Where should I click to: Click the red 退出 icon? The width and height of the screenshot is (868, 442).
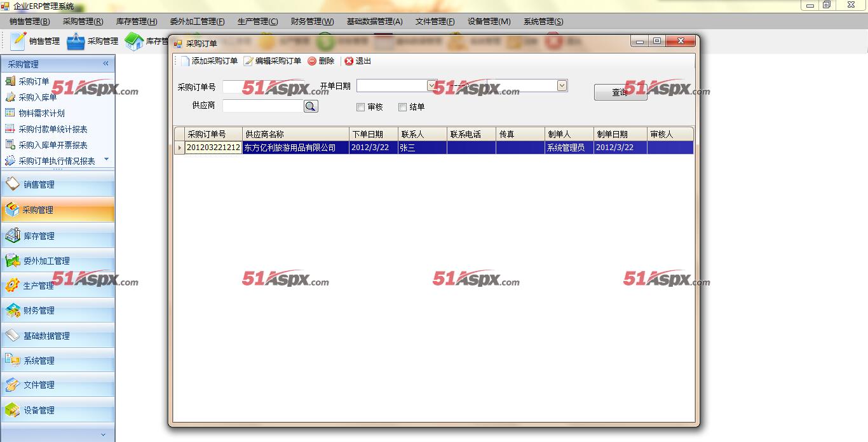(x=349, y=61)
